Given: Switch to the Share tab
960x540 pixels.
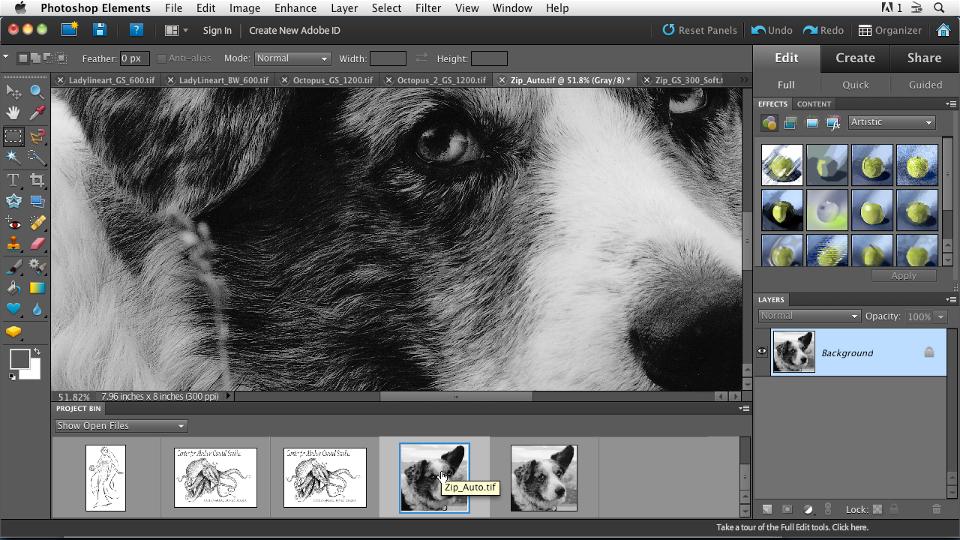Looking at the screenshot, I should tap(924, 58).
